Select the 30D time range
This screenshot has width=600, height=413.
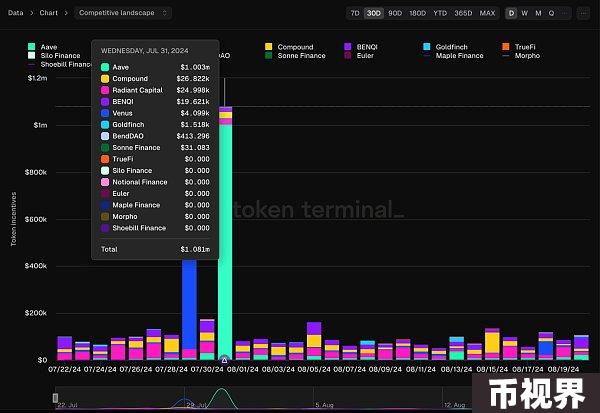pyautogui.click(x=373, y=13)
